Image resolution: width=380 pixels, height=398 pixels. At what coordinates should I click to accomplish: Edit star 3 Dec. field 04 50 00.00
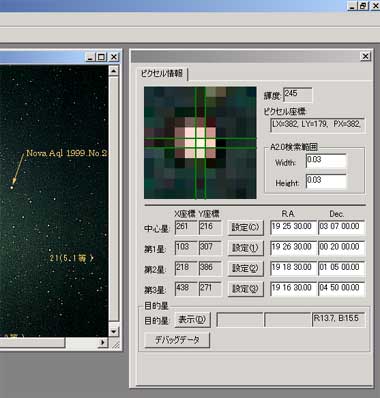(341, 289)
